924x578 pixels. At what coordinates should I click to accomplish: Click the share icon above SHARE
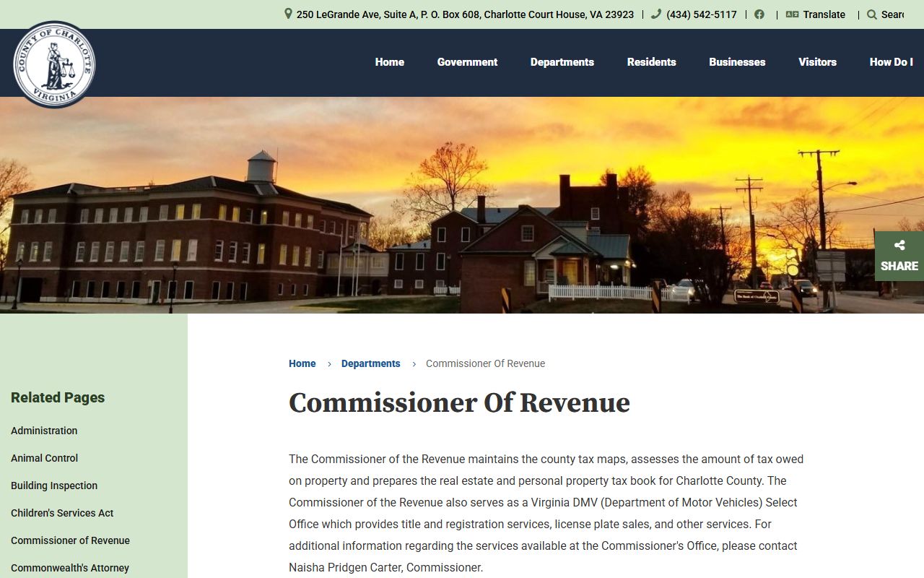899,246
